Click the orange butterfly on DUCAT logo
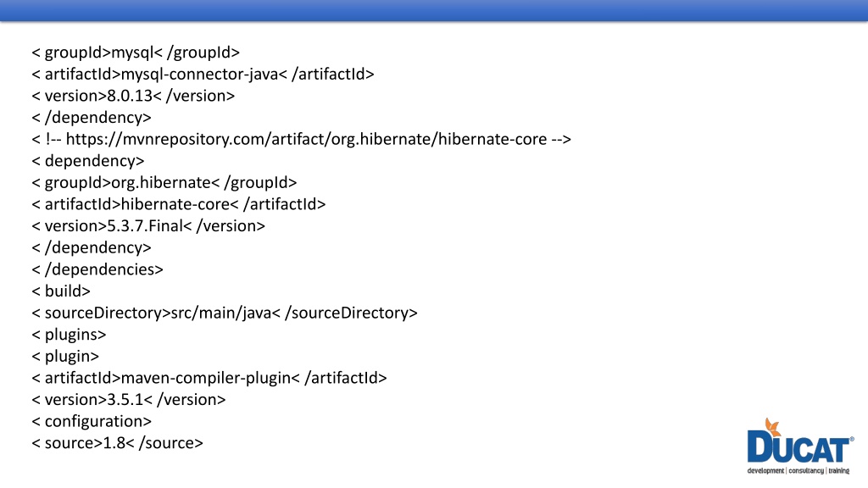The image size is (868, 488). [773, 427]
